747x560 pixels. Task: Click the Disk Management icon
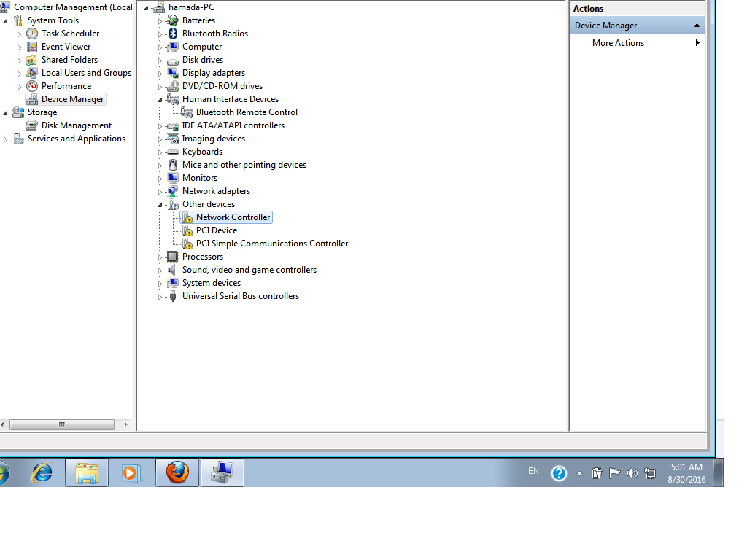[32, 125]
